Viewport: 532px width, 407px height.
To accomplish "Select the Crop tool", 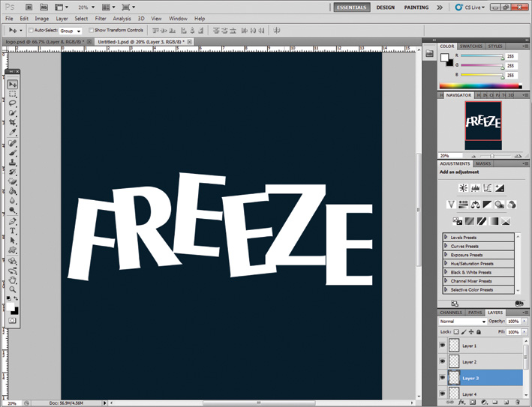I will click(13, 121).
